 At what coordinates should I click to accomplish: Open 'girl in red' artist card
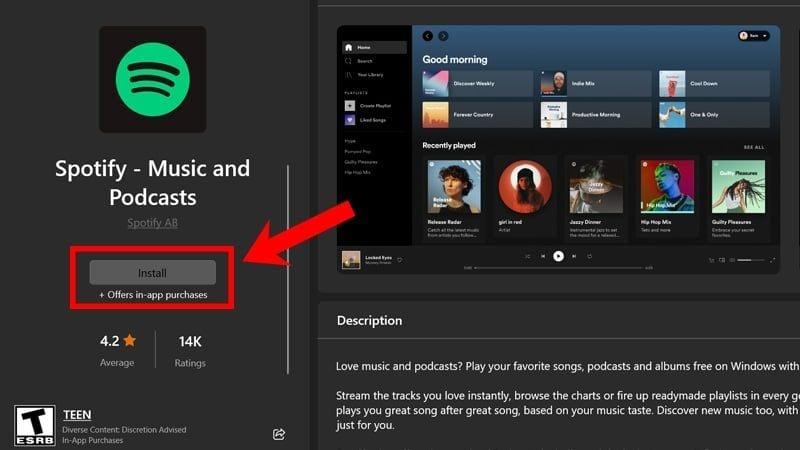(524, 197)
